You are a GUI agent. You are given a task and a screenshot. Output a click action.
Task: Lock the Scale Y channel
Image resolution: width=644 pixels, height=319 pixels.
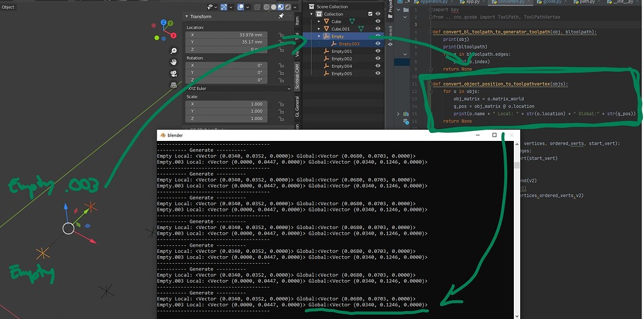281,111
